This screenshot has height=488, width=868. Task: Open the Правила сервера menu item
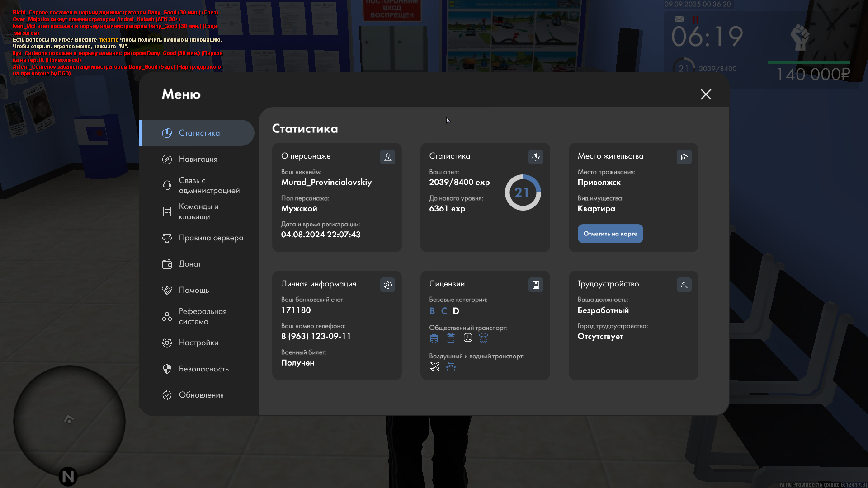210,238
